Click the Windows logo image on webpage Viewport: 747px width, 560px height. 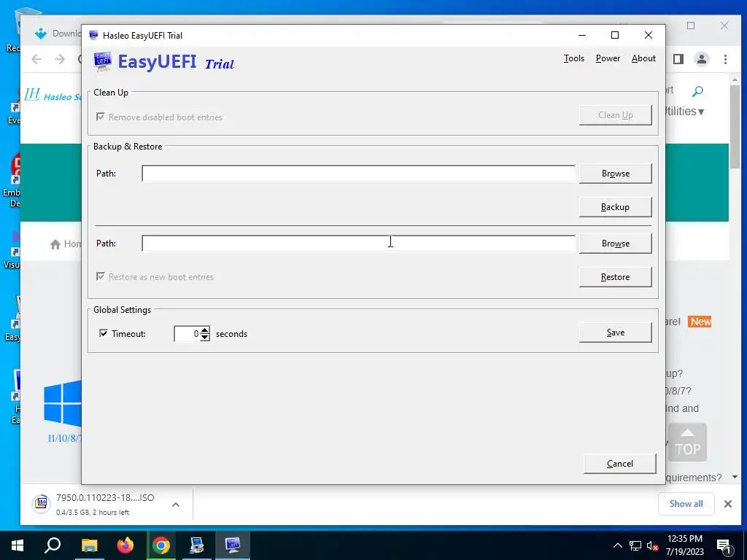[x=63, y=402]
